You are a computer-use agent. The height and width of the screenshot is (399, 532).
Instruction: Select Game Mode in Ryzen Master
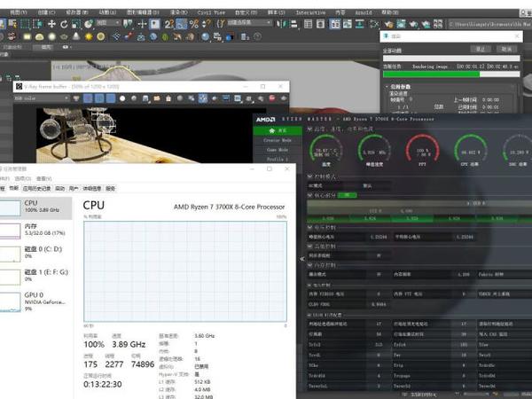pyautogui.click(x=278, y=150)
